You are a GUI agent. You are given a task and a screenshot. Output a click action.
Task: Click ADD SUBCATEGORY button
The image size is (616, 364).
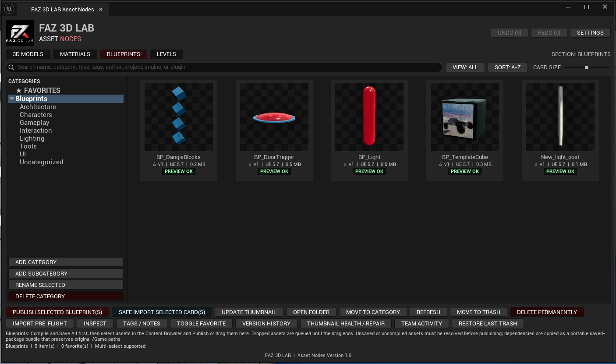tap(66, 273)
